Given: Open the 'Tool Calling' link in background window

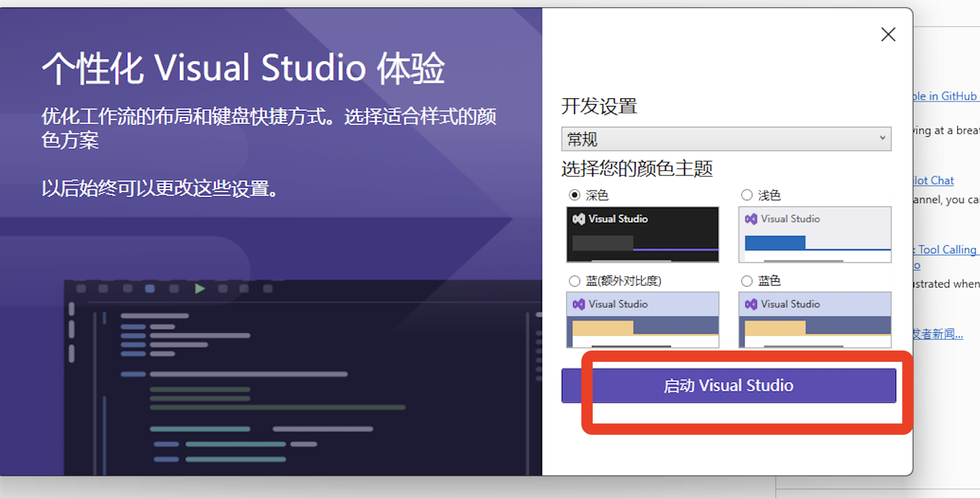Looking at the screenshot, I should click(945, 250).
